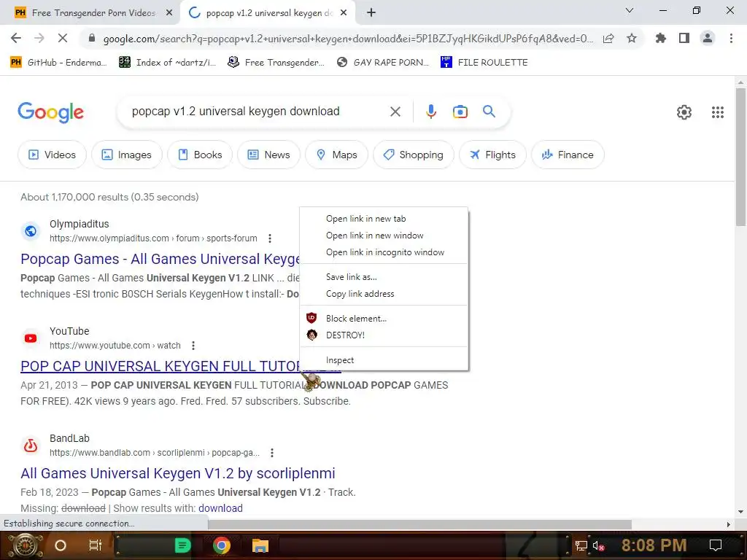
Task: Filter results by Images
Action: pos(127,155)
